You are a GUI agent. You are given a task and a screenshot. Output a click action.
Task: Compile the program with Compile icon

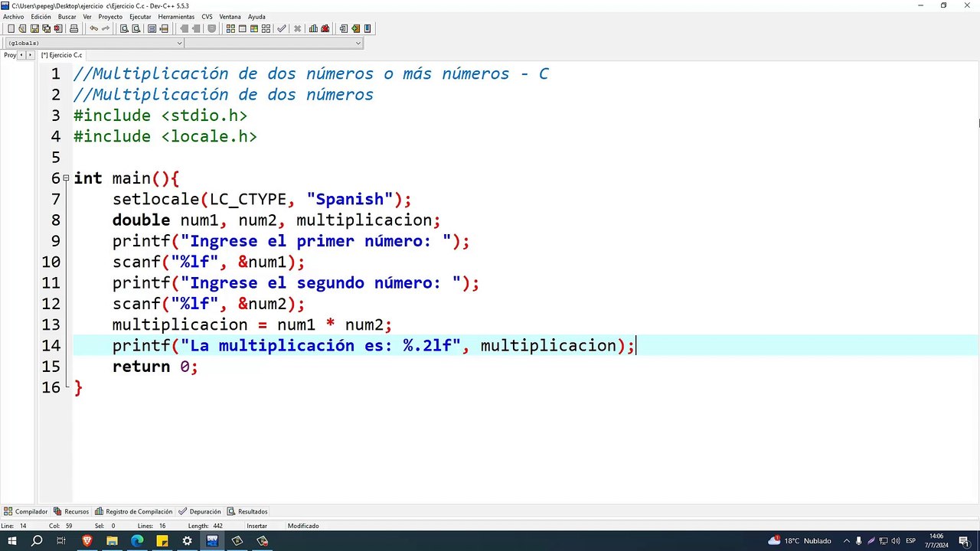[230, 28]
